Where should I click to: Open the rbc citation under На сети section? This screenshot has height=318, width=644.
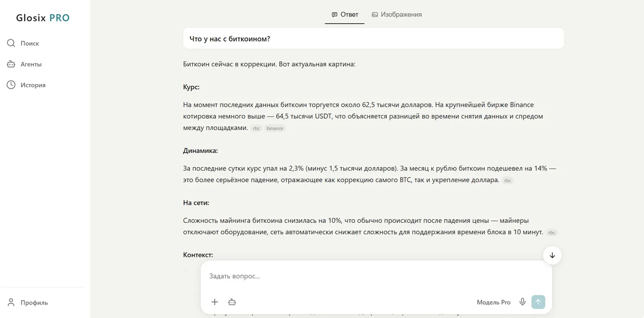(552, 232)
